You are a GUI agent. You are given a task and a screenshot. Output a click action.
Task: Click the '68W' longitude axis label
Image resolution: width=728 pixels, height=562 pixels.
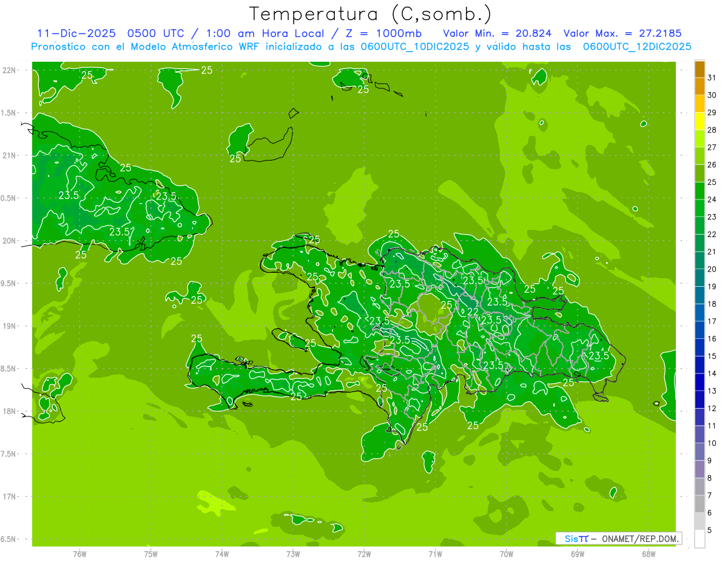649,554
